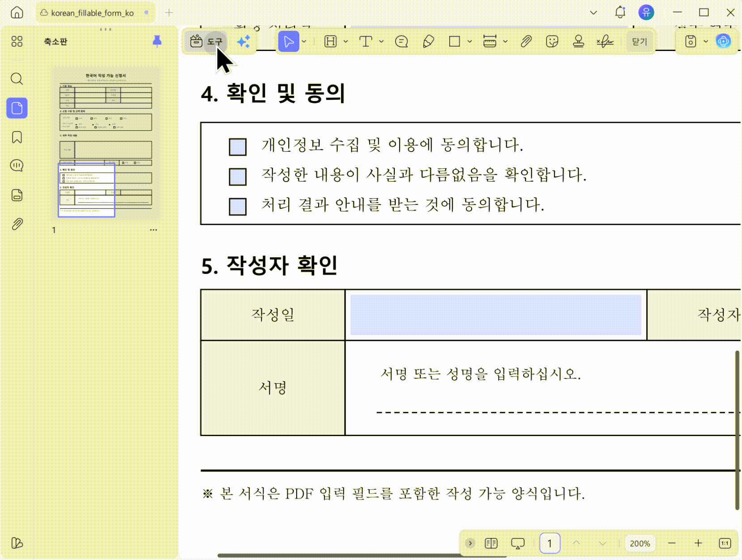Open the bookmarks panel
Image resolution: width=742 pixels, height=560 pixels.
tap(17, 137)
